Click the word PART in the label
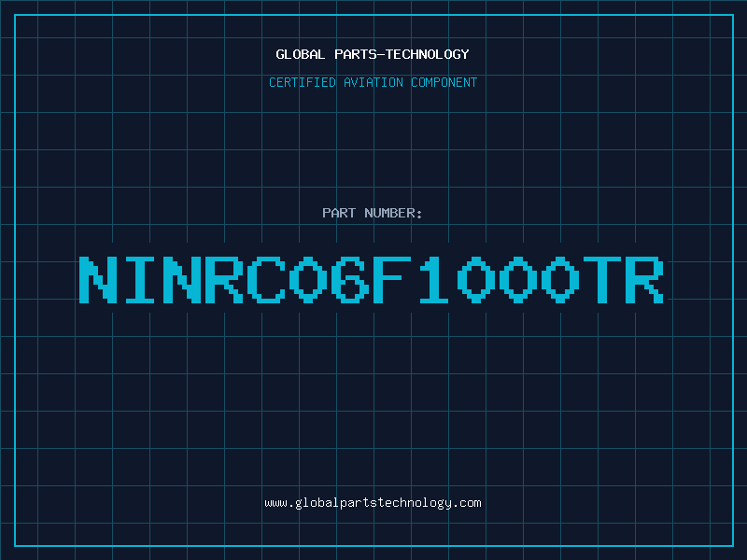Viewport: 747px width, 560px height. (x=339, y=213)
